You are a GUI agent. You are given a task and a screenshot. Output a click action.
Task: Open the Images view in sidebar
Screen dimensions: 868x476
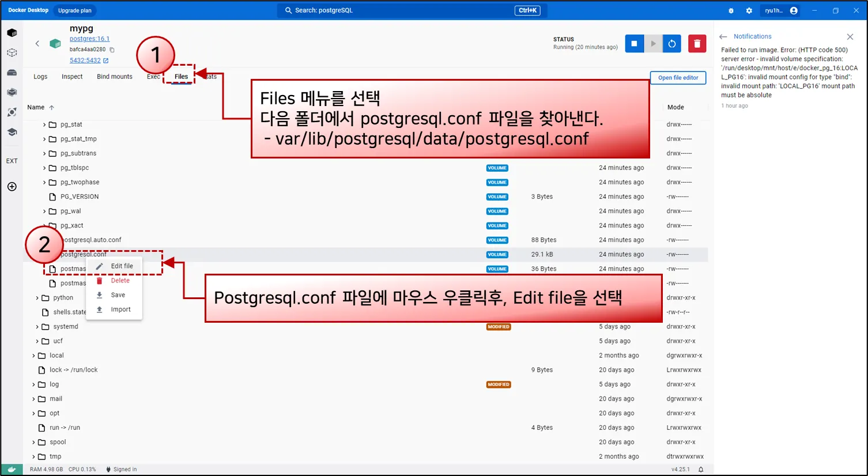click(x=12, y=52)
